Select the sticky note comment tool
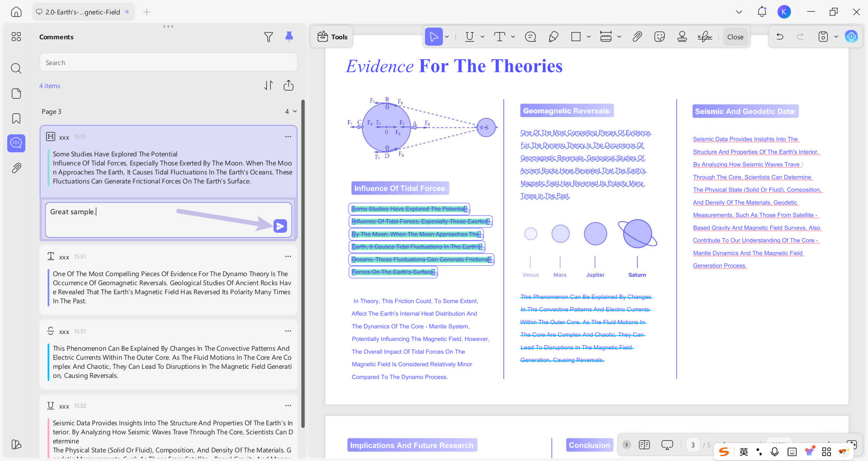The image size is (868, 461). (x=530, y=37)
